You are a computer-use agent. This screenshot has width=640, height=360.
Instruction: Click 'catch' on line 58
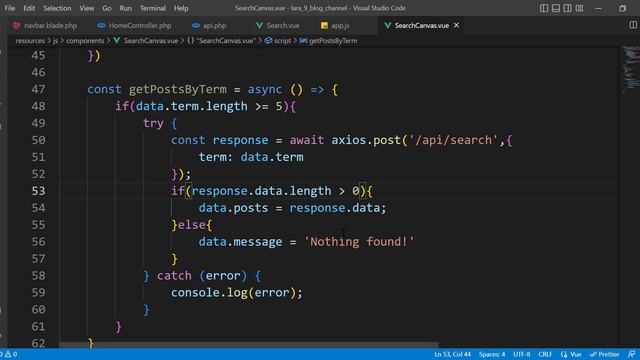174,276
